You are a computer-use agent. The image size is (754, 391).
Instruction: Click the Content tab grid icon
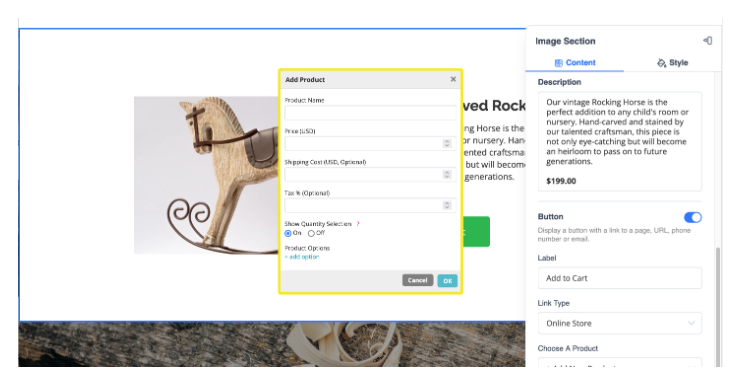coord(558,63)
